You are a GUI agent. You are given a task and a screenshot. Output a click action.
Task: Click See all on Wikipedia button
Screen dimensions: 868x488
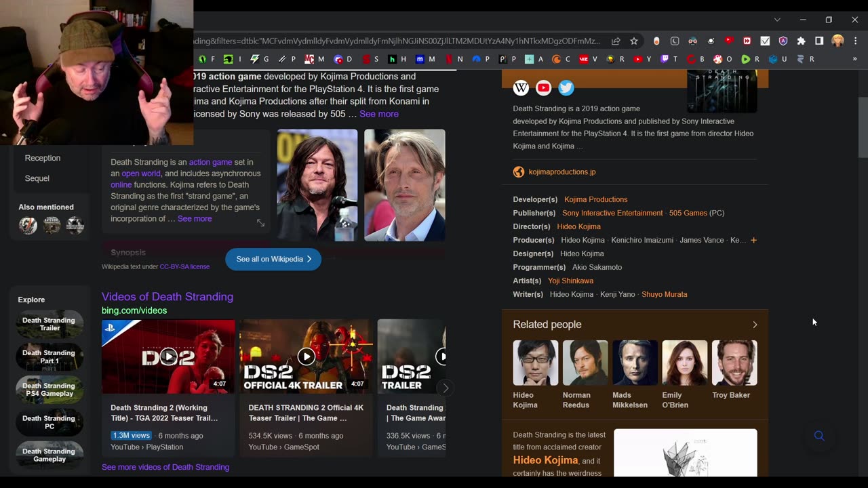pos(273,259)
